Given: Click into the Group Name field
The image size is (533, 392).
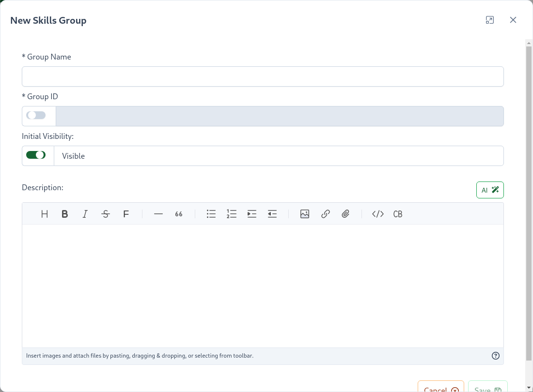Looking at the screenshot, I should (263, 76).
